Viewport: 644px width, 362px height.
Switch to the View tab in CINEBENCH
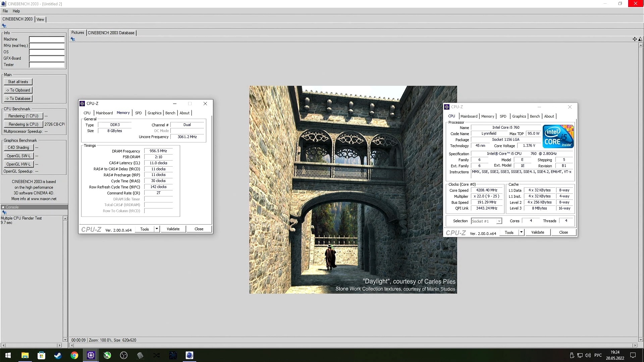(x=40, y=19)
